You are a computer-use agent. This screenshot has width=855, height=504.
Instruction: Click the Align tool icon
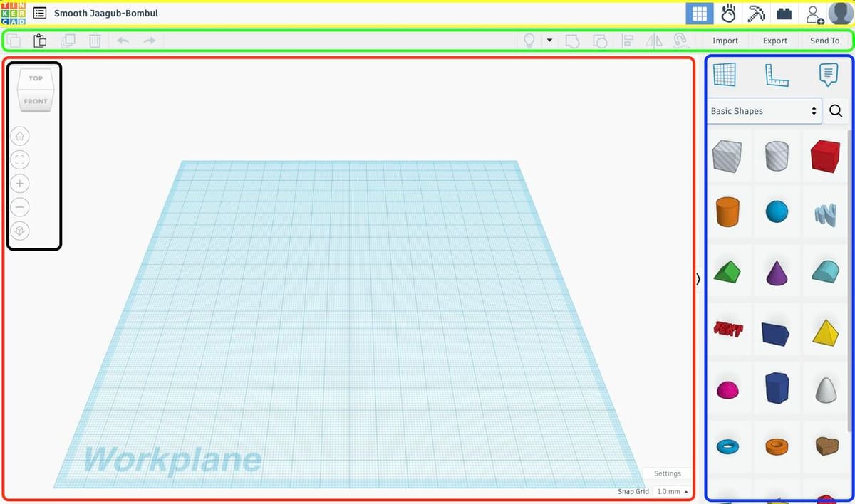point(628,41)
